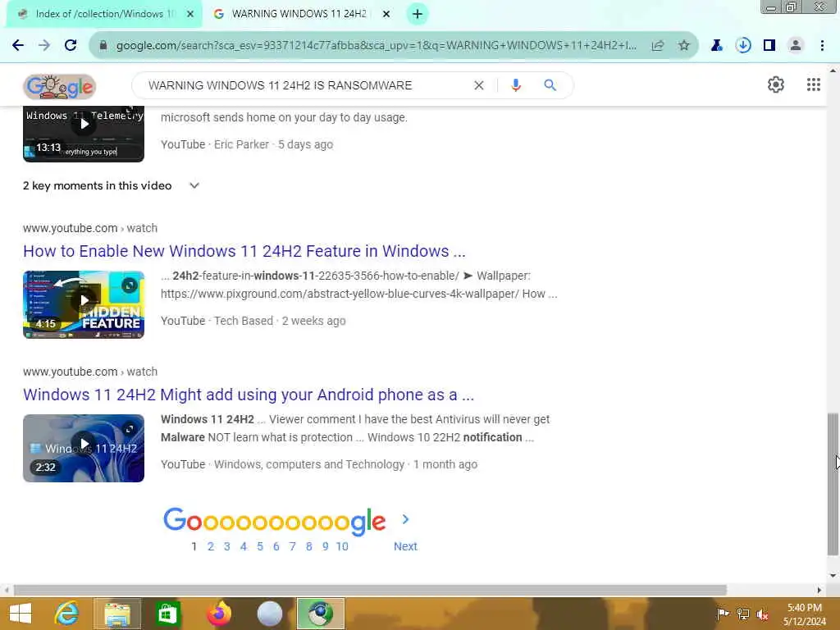Open the Chrome three-dot menu
This screenshot has height=630, width=840.
point(822,46)
